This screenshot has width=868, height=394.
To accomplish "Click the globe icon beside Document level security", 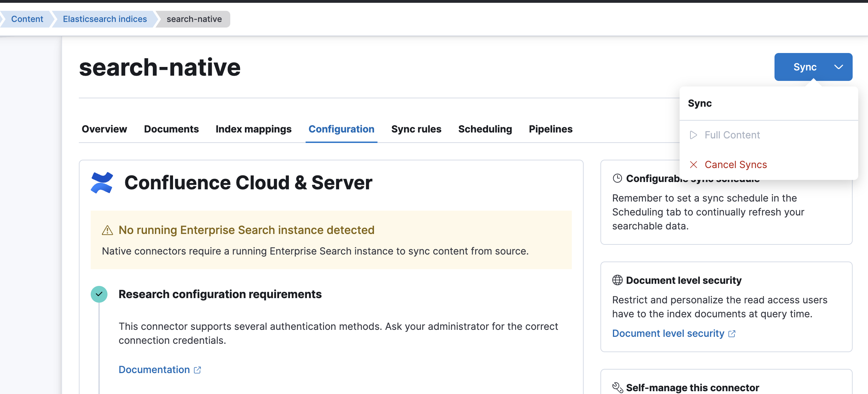I will [x=618, y=280].
